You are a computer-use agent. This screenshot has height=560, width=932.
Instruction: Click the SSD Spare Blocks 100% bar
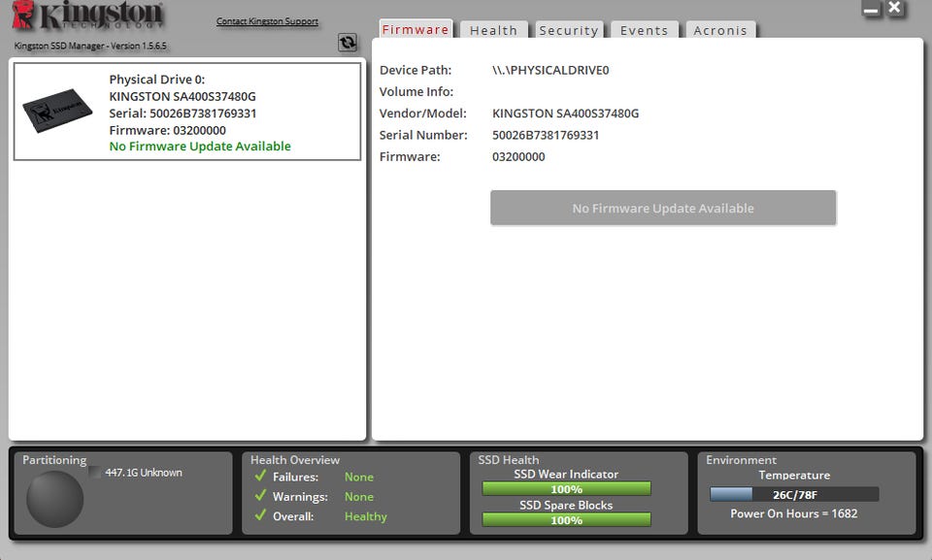tap(566, 520)
